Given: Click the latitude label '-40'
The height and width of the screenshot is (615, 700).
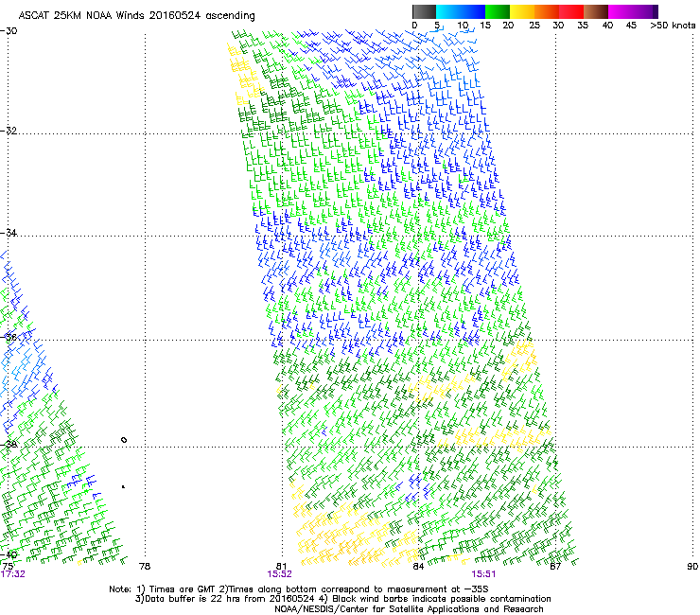Looking at the screenshot, I should point(9,554).
